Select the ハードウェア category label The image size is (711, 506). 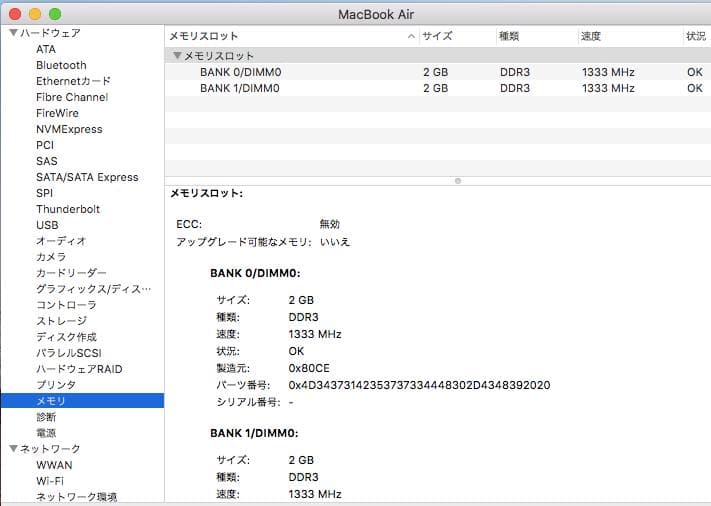click(x=50, y=33)
